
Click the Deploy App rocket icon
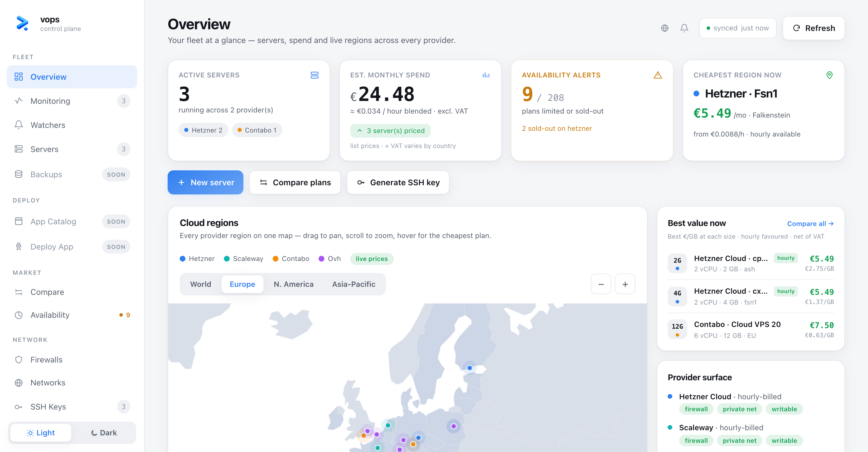click(x=19, y=247)
